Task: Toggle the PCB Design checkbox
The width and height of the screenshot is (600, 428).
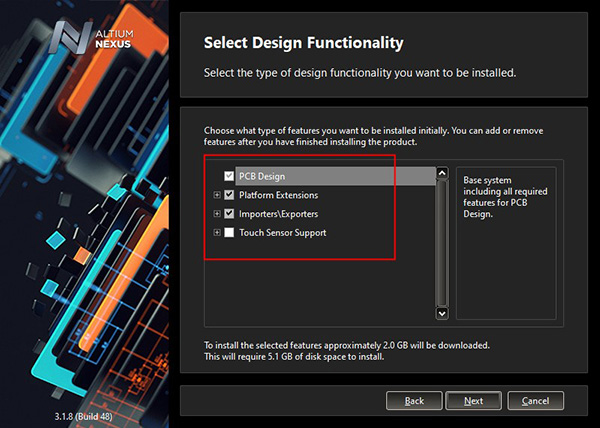Action: (x=229, y=177)
